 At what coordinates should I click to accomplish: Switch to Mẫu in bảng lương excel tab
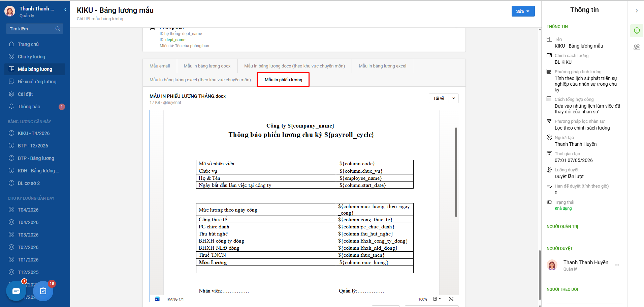[x=382, y=66]
